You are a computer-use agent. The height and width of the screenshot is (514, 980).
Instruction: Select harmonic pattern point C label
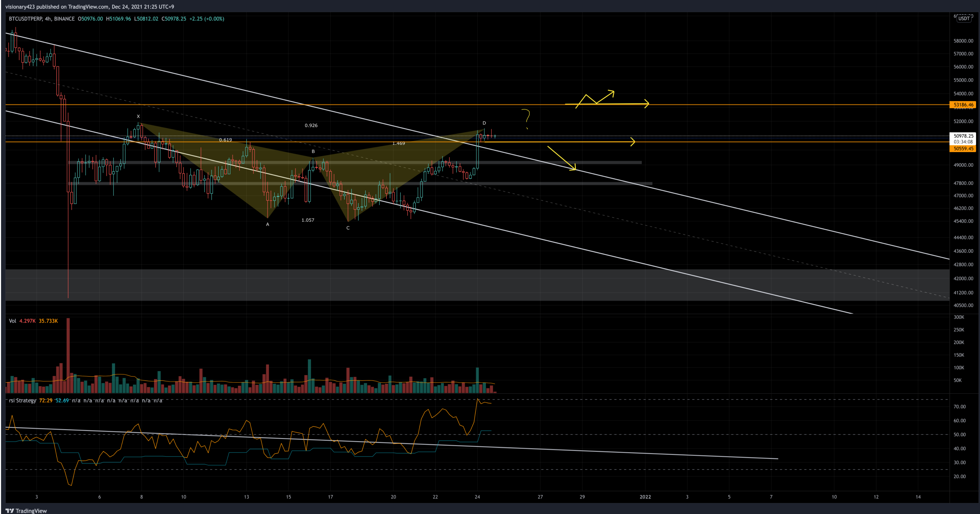[x=348, y=228]
